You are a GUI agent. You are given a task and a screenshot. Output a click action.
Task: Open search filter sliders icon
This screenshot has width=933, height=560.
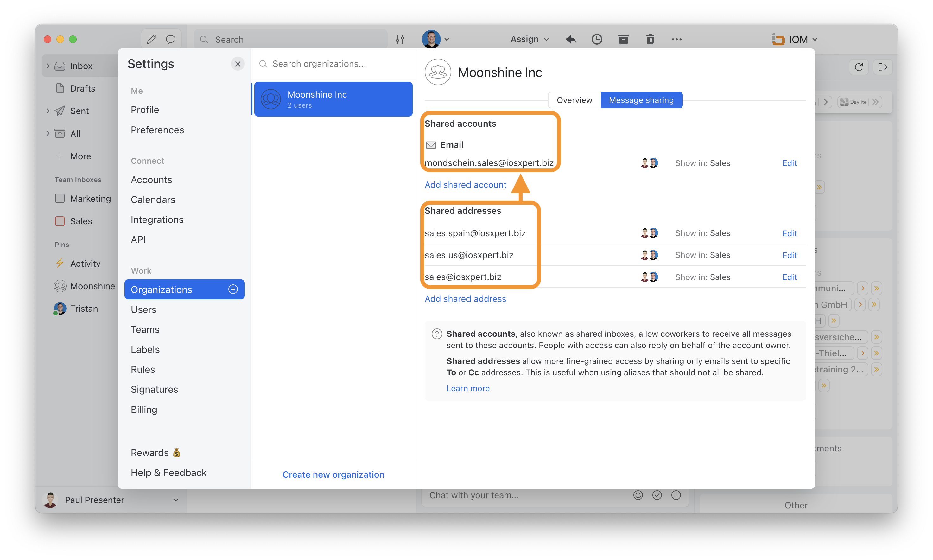tap(400, 39)
